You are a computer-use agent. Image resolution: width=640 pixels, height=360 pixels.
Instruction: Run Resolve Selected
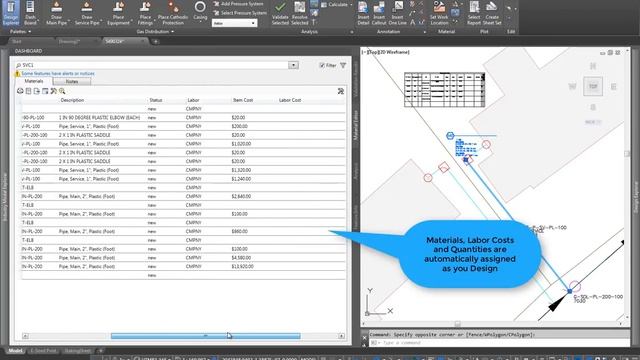(300, 13)
